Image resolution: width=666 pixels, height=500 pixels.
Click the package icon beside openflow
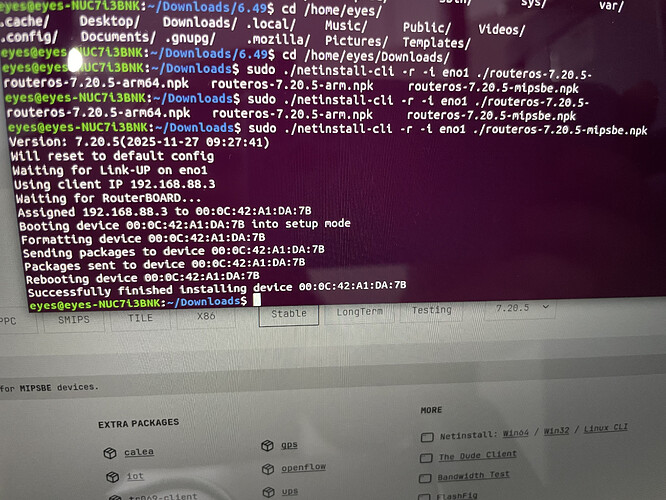tap(268, 469)
